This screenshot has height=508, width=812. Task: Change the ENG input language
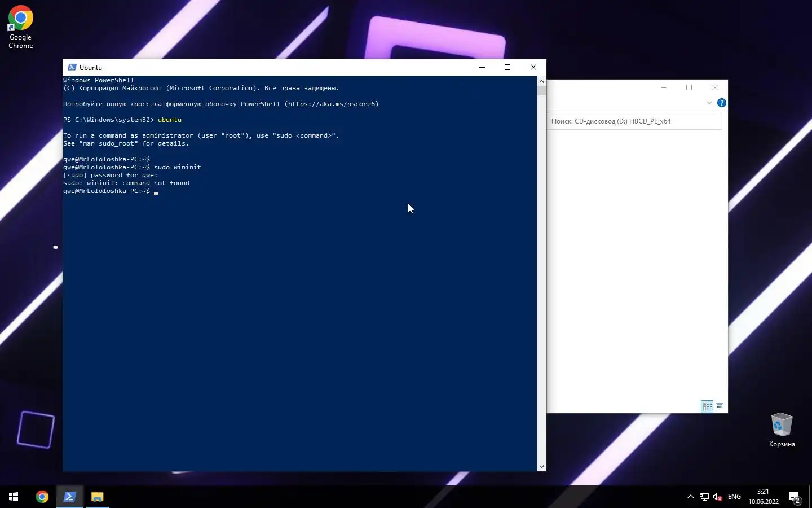tap(734, 497)
